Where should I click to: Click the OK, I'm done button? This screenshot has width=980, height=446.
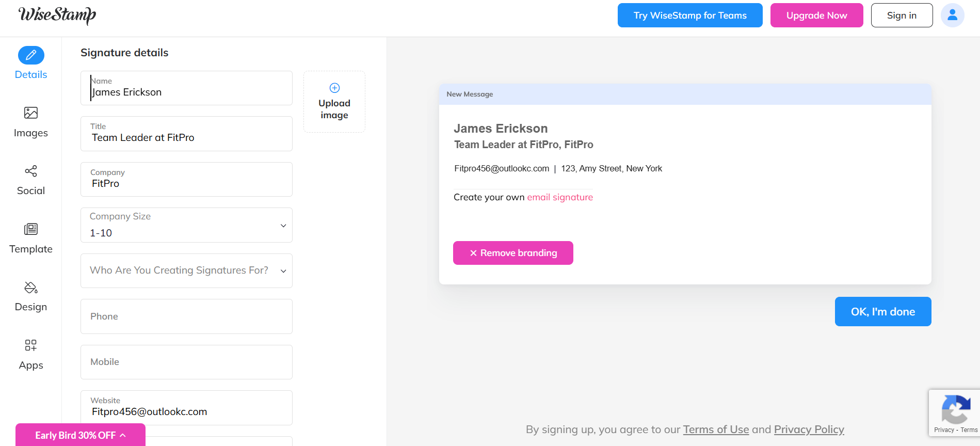pos(883,311)
